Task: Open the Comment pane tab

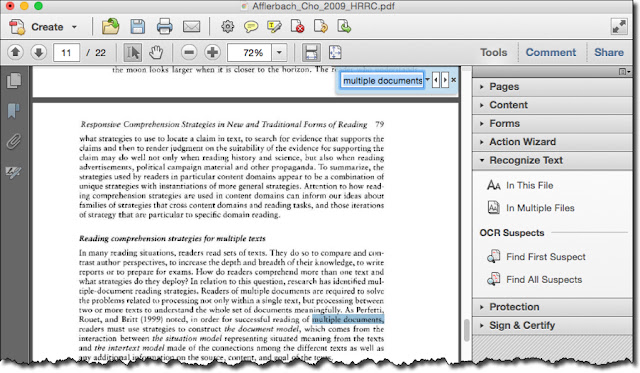Action: coord(551,52)
